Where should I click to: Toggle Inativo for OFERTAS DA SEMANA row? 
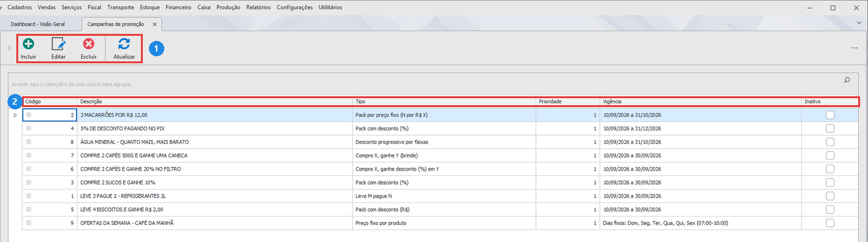[830, 223]
